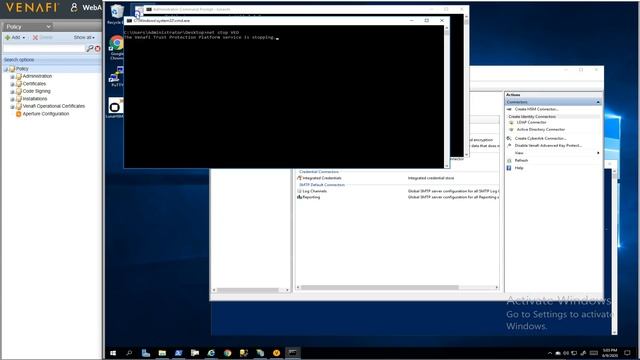Select Create CyberArk Connector action
640x360 pixels.
coord(540,138)
